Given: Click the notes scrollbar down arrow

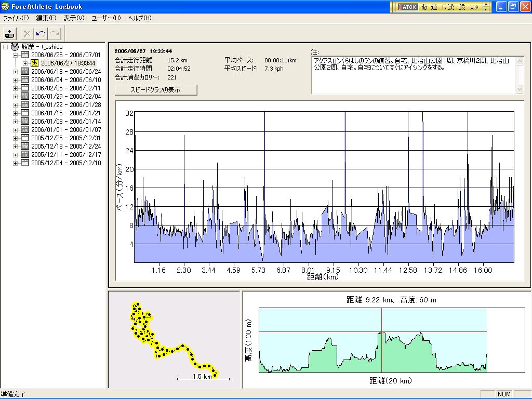Looking at the screenshot, I should [520, 89].
